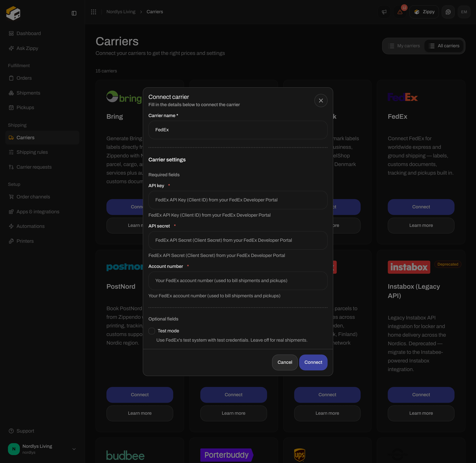Click Learn more on PostNord card
The height and width of the screenshot is (463, 476).
coord(139,413)
